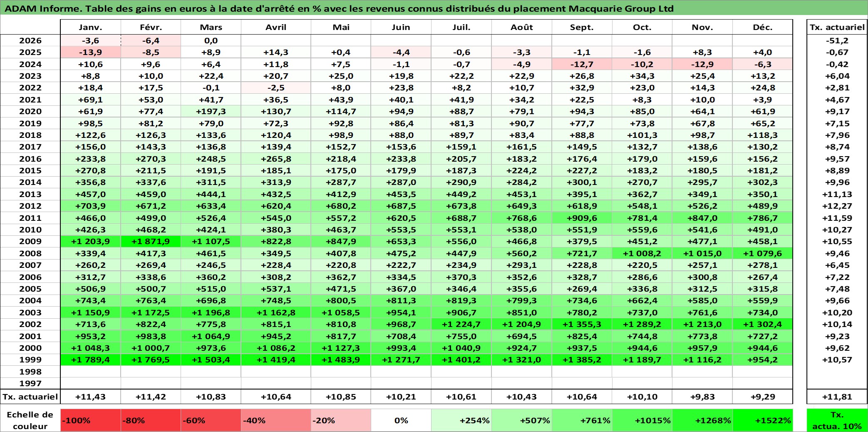This screenshot has height=432, width=868.
Task: Click the +254% light green swatch
Action: coord(461,420)
